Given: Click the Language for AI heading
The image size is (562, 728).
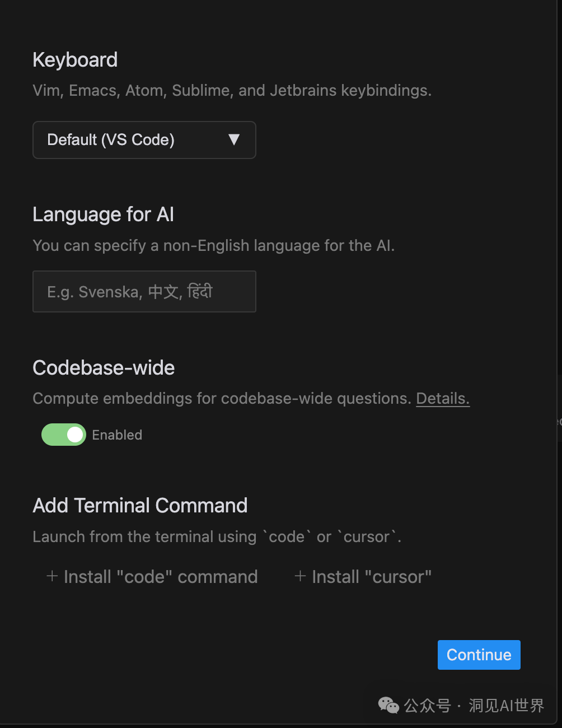Looking at the screenshot, I should point(103,214).
